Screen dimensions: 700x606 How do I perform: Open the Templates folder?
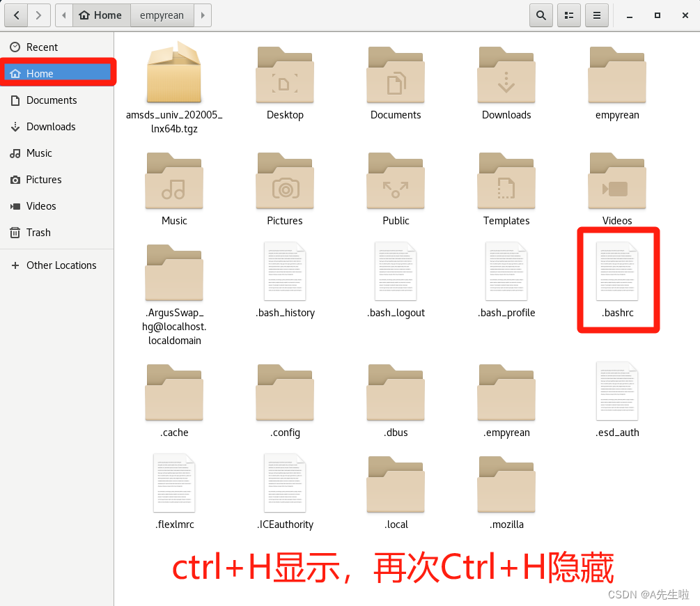[x=506, y=181]
